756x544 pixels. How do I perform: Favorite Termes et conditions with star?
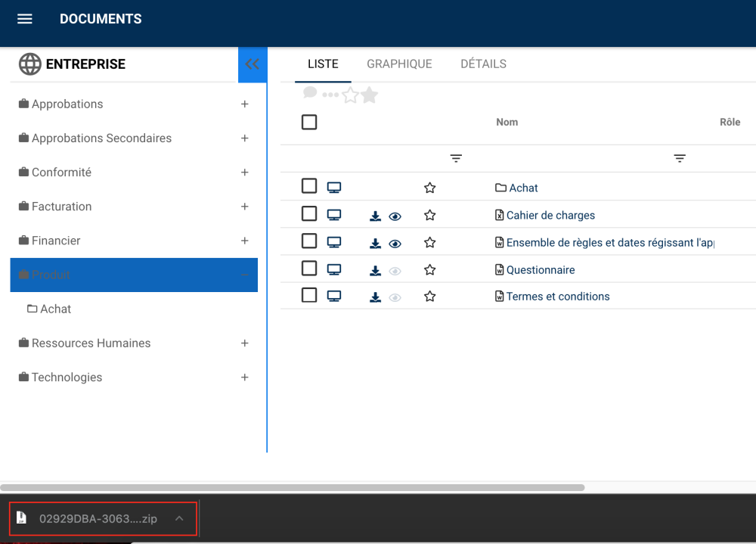click(x=430, y=297)
